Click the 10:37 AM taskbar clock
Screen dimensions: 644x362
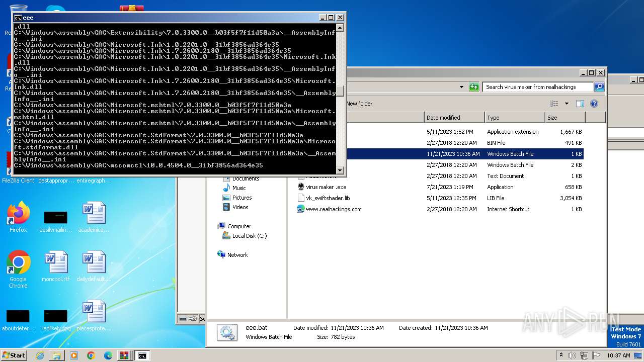[x=618, y=355]
